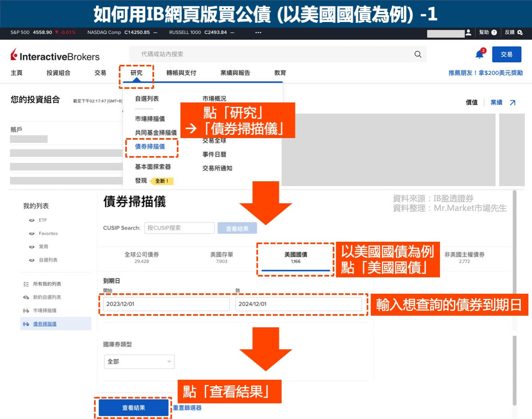Open the 投資組合 tab
The width and height of the screenshot is (532, 419).
58,73
